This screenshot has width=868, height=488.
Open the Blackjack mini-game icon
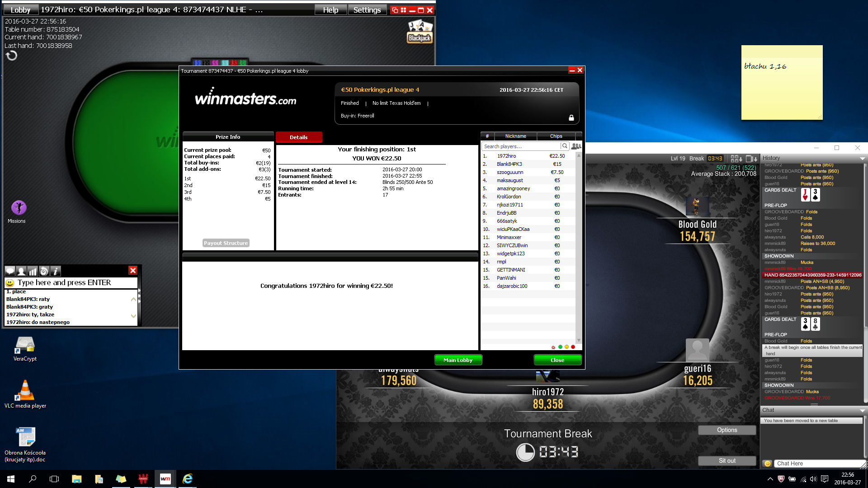(x=420, y=32)
